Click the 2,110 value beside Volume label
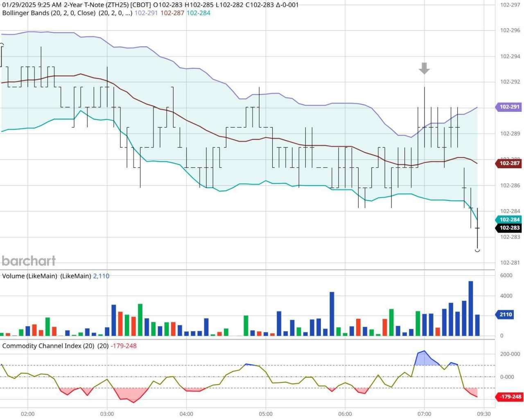This screenshot has height=420, width=524. click(101, 276)
